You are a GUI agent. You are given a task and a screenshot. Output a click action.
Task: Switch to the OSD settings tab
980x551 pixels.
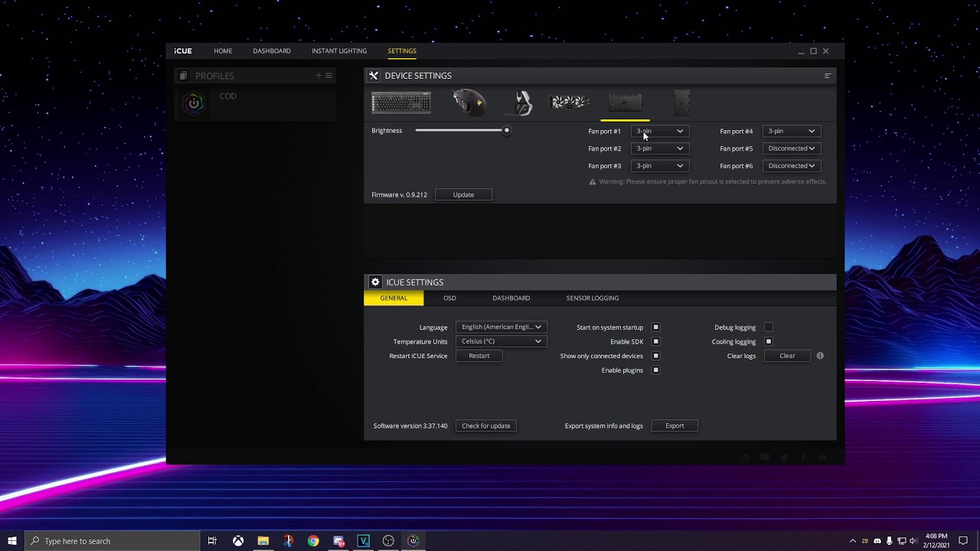coord(449,298)
